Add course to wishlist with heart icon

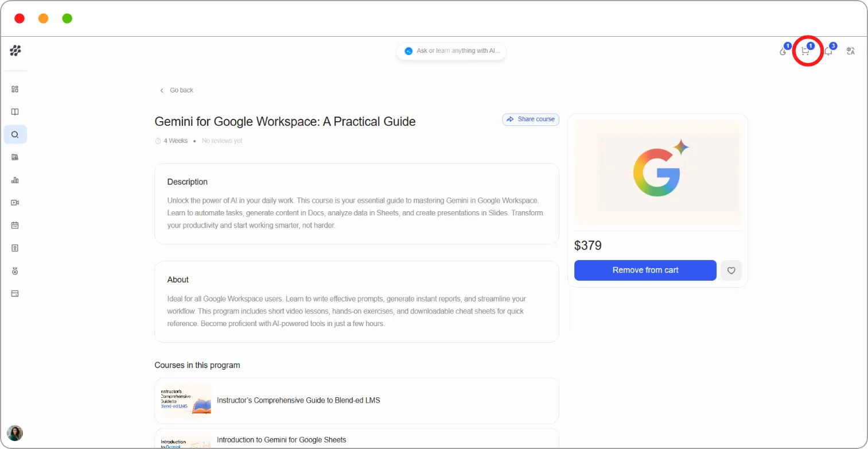click(x=731, y=270)
